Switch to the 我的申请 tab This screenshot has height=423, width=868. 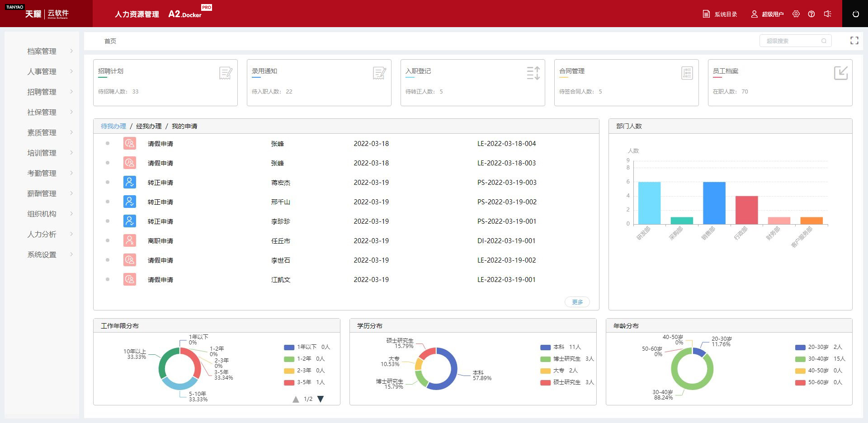[184, 127]
